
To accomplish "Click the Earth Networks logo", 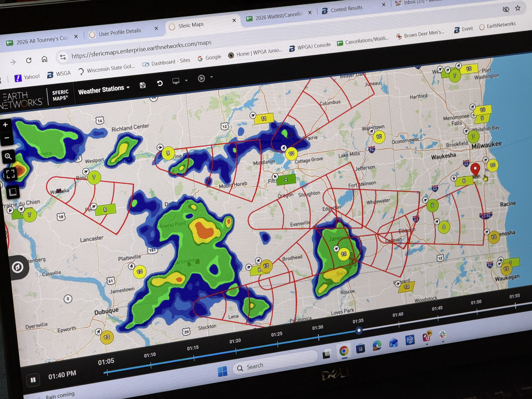I will click(22, 100).
